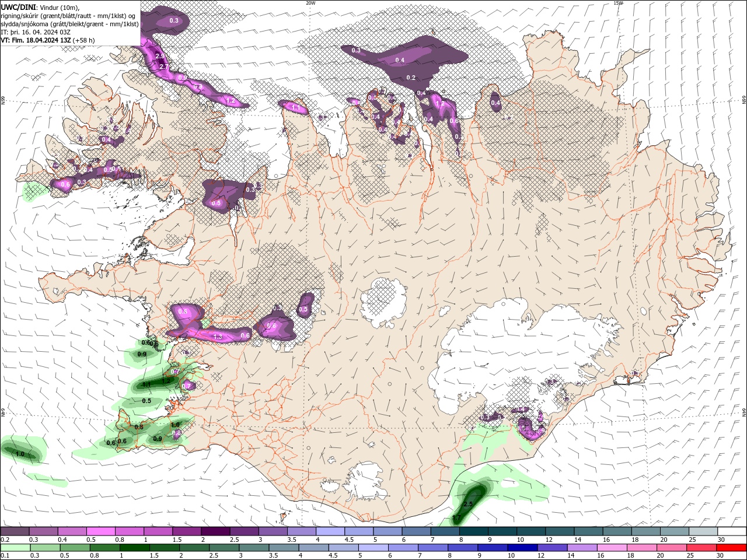Click the 20W longitude label
This screenshot has width=747, height=560.
[310, 3]
